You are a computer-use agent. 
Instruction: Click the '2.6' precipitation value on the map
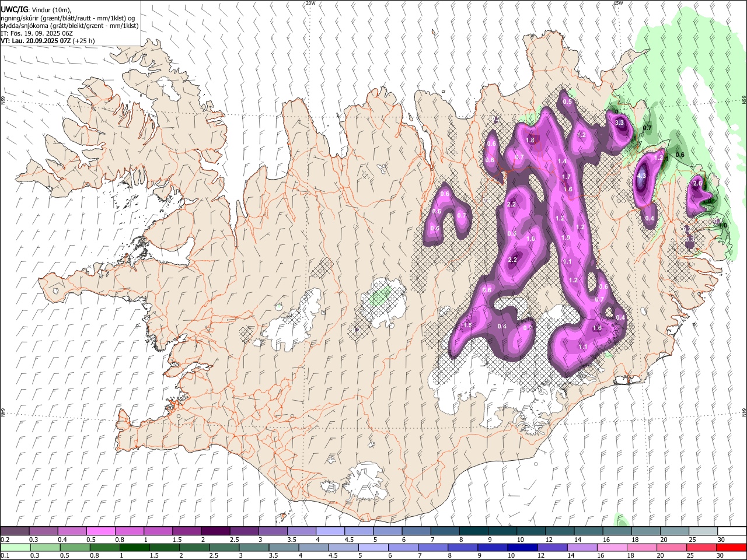pyautogui.click(x=697, y=183)
